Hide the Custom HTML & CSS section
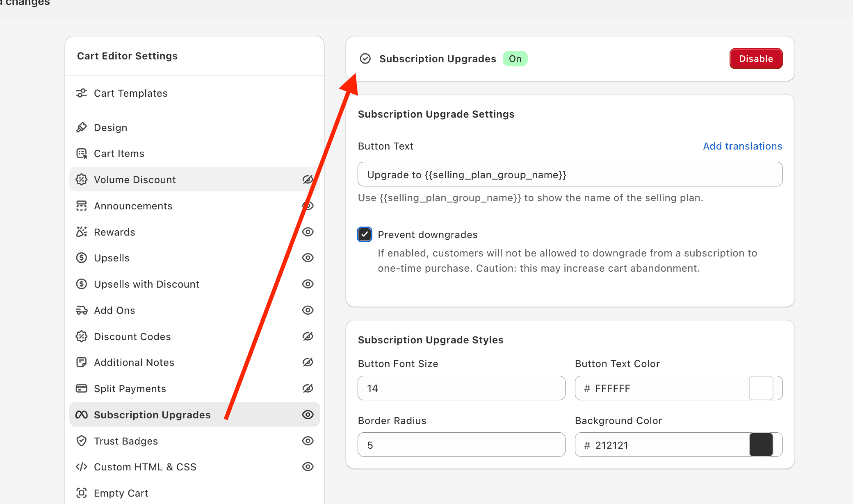Viewport: 853px width, 504px height. coord(308,467)
